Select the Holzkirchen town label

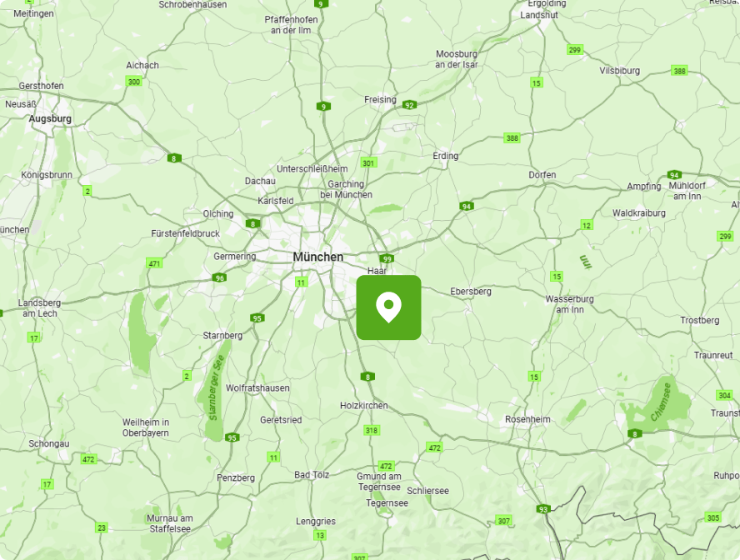[x=364, y=405]
